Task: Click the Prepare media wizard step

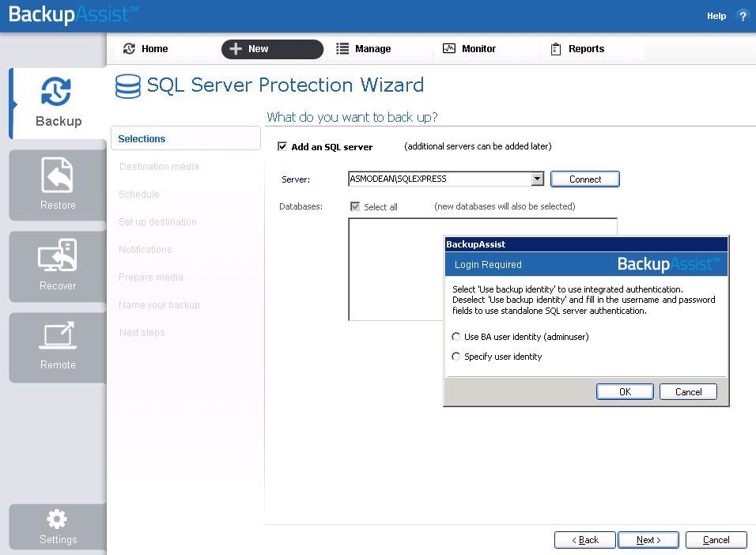Action: (151, 277)
